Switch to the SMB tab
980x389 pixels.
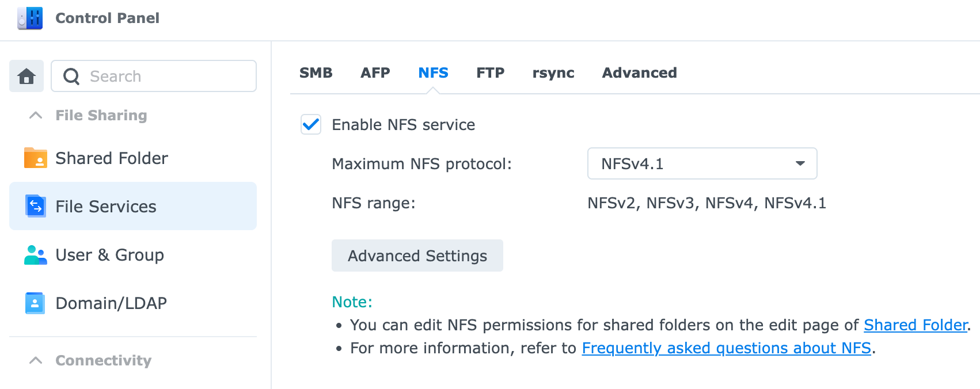(x=316, y=73)
